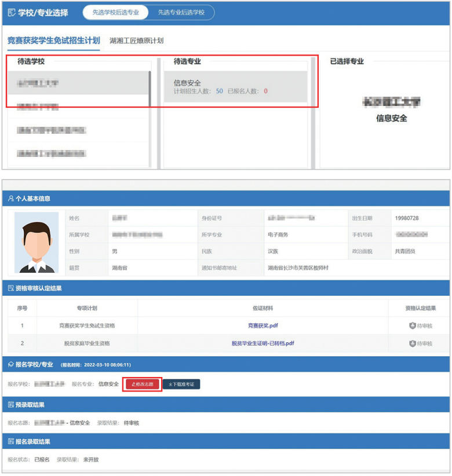
Task: Click the 报名学校/专业 section icon
Action: (x=10, y=365)
